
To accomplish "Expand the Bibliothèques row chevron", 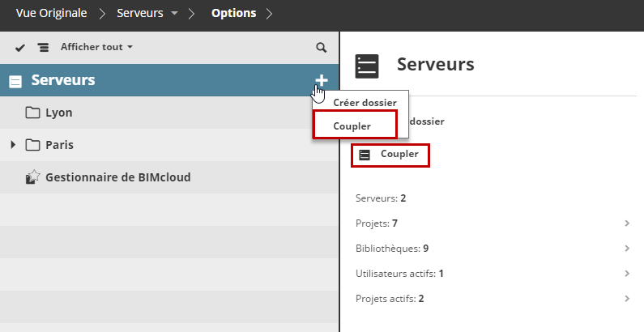I will [x=628, y=248].
